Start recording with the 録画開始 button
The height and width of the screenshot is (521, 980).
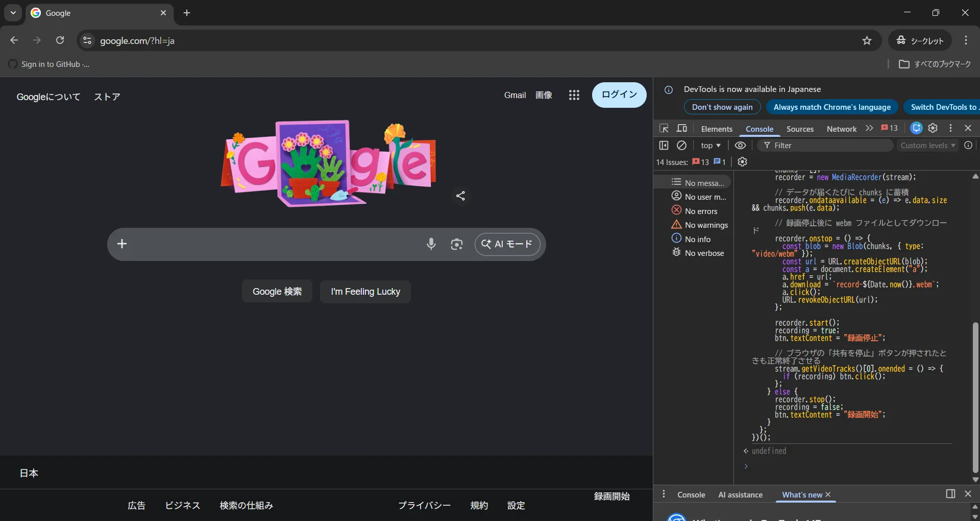[x=612, y=496]
